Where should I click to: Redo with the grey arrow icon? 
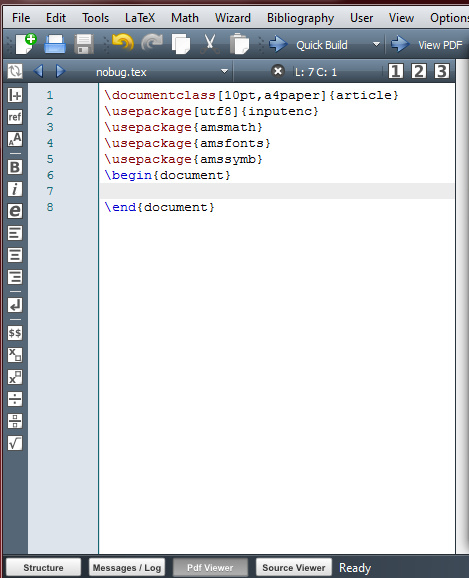(152, 43)
